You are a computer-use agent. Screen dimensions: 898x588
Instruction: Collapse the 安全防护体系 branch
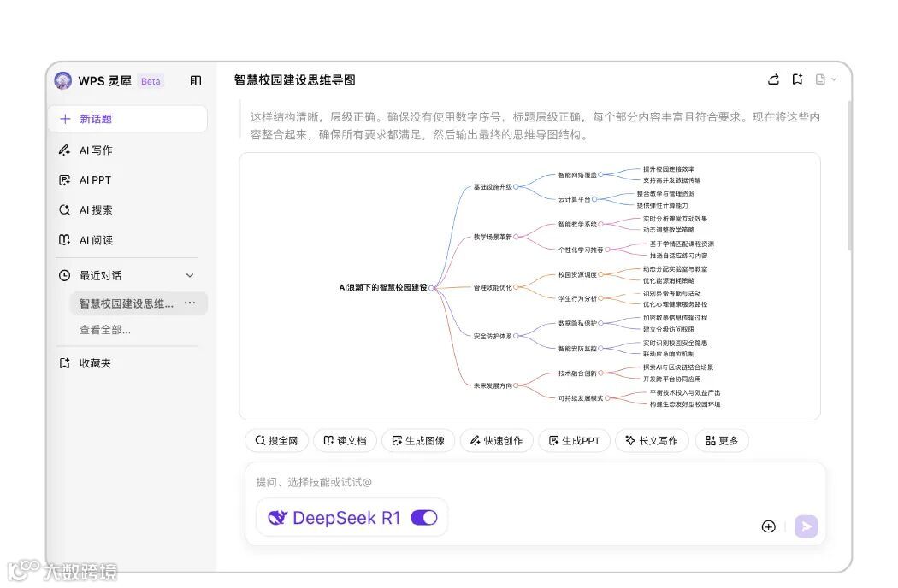tap(516, 336)
